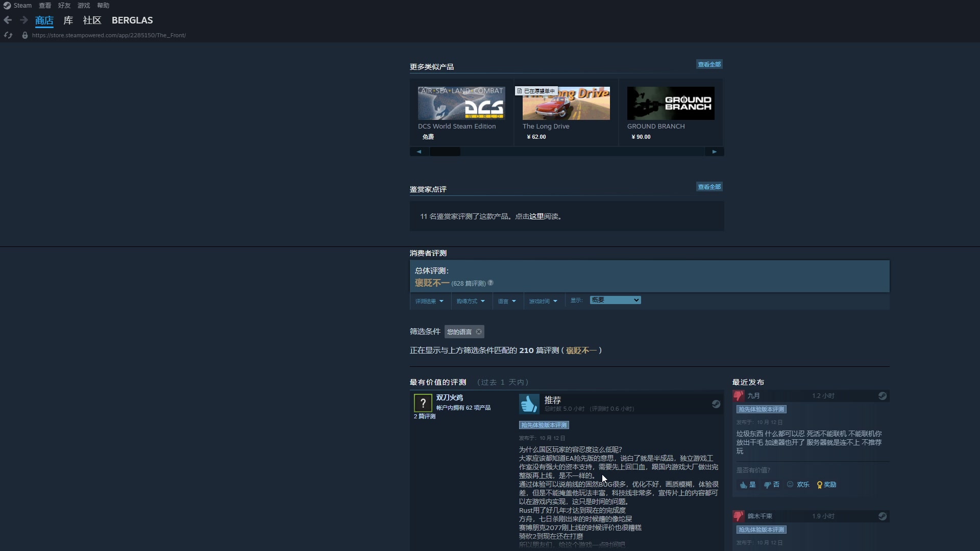The image size is (980, 551).
Task: Open the 评测结果 filter dropdown
Action: 429,301
